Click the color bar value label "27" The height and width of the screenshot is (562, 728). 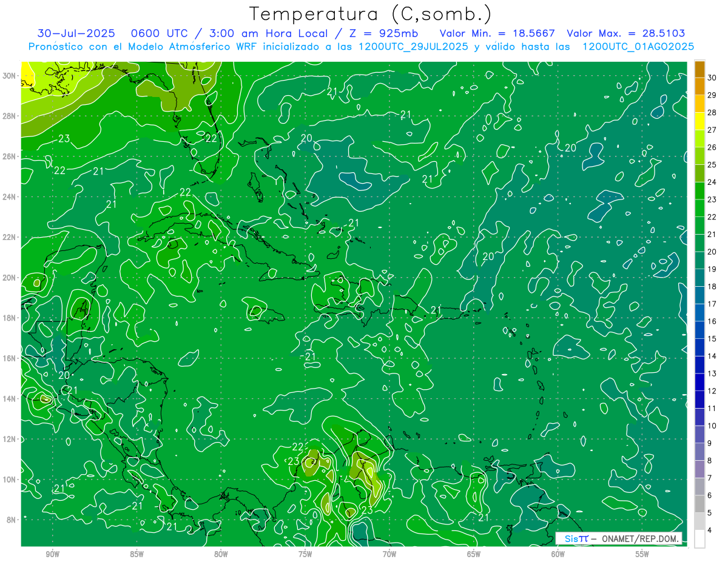point(712,130)
